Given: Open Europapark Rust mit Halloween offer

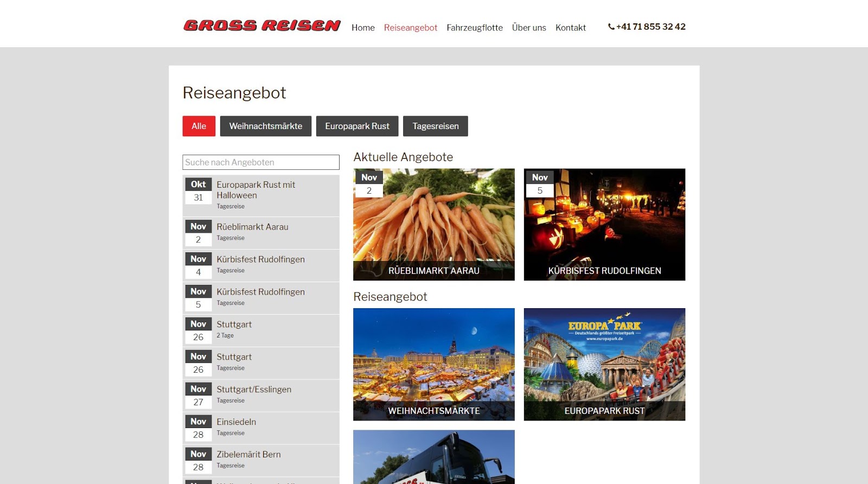Looking at the screenshot, I should click(261, 195).
